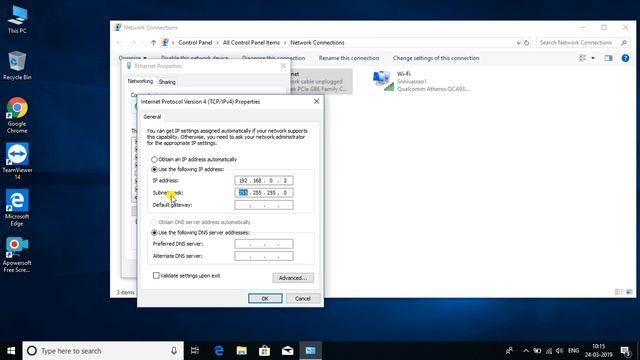Open Microsoft Edge desktop shortcut
The height and width of the screenshot is (360, 640).
pyautogui.click(x=17, y=208)
